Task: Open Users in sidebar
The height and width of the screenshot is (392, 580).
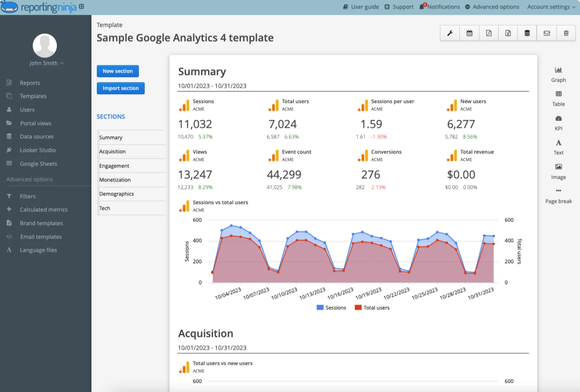Action: coord(27,110)
